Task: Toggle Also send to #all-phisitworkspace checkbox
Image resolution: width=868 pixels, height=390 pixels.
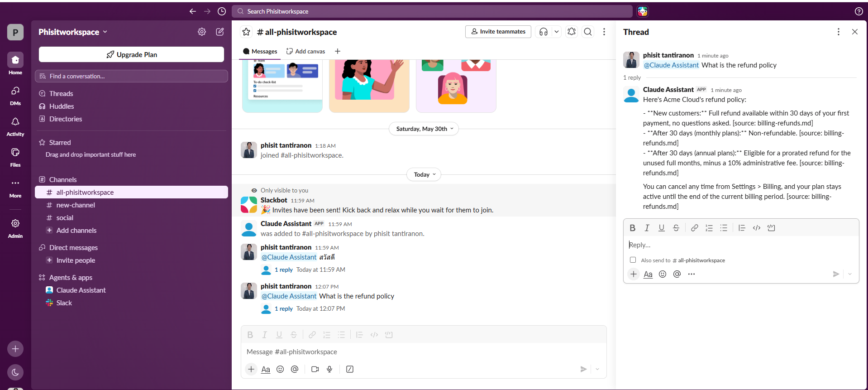Action: [x=633, y=260]
